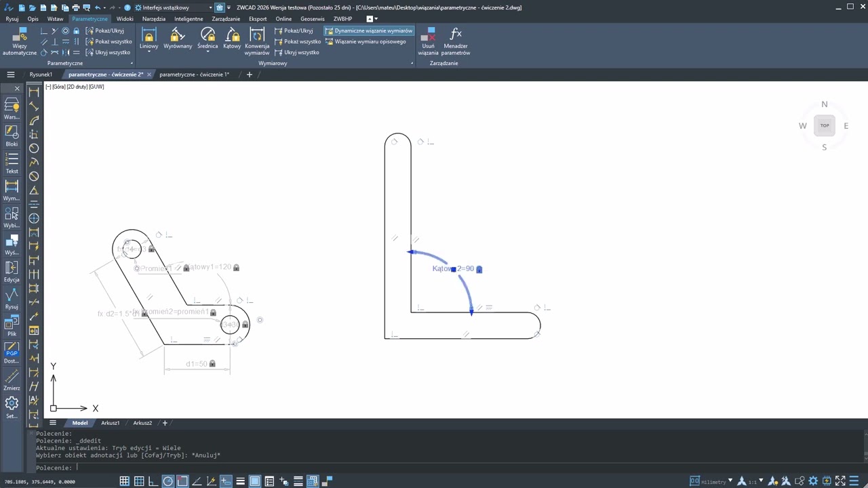Toggle object snap in status bar

[x=182, y=481]
